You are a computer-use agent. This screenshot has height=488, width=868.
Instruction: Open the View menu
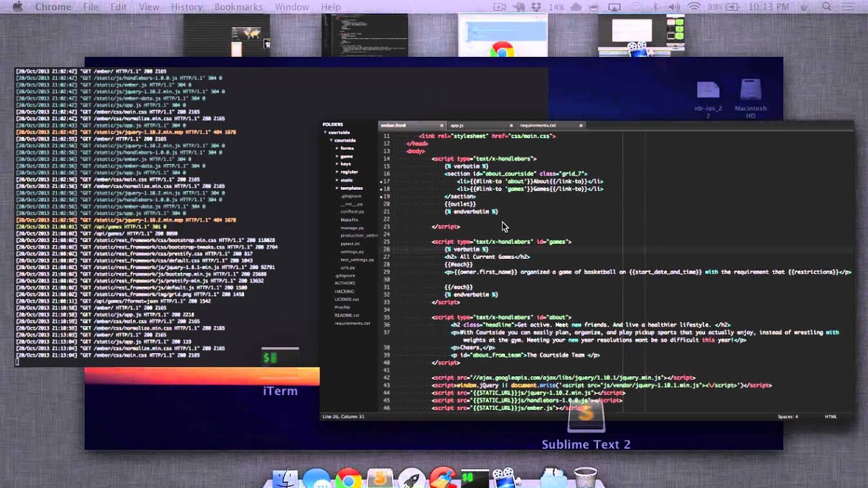149,7
